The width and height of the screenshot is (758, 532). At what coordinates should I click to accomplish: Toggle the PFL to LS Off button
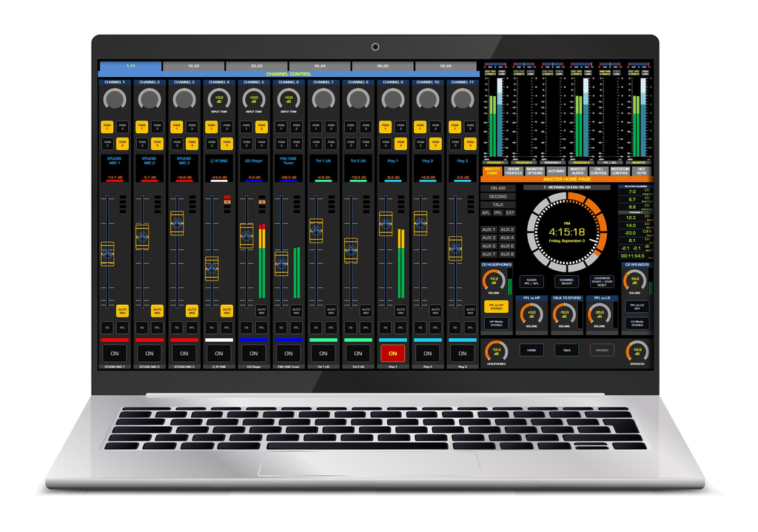coord(637,307)
